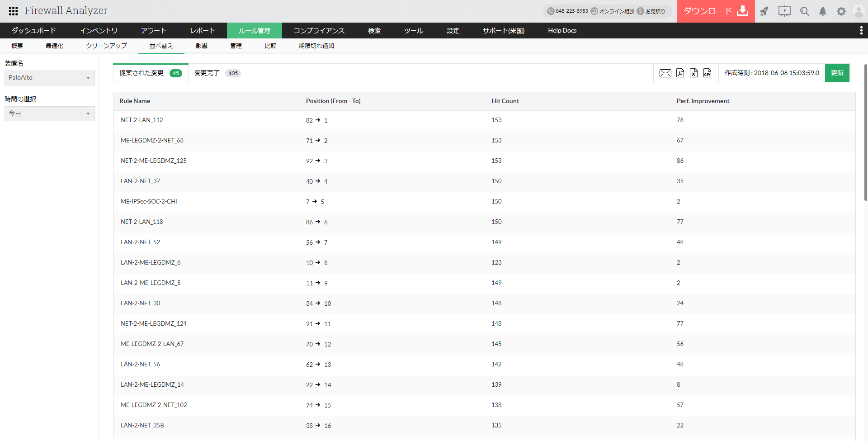Open the ツール menu

point(414,30)
